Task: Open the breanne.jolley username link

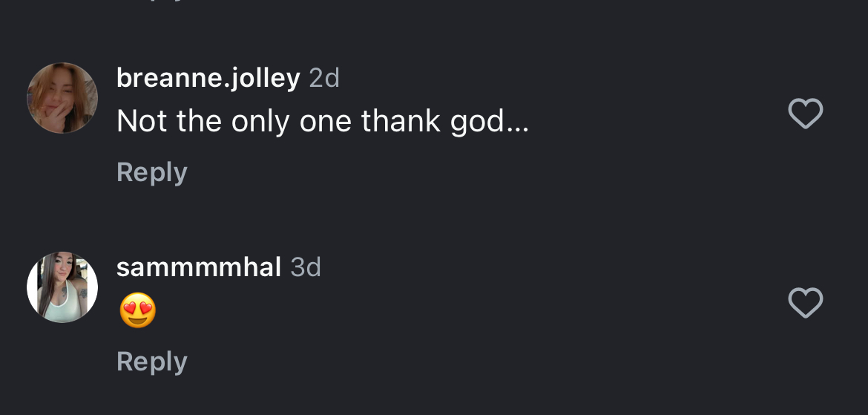Action: click(x=208, y=77)
